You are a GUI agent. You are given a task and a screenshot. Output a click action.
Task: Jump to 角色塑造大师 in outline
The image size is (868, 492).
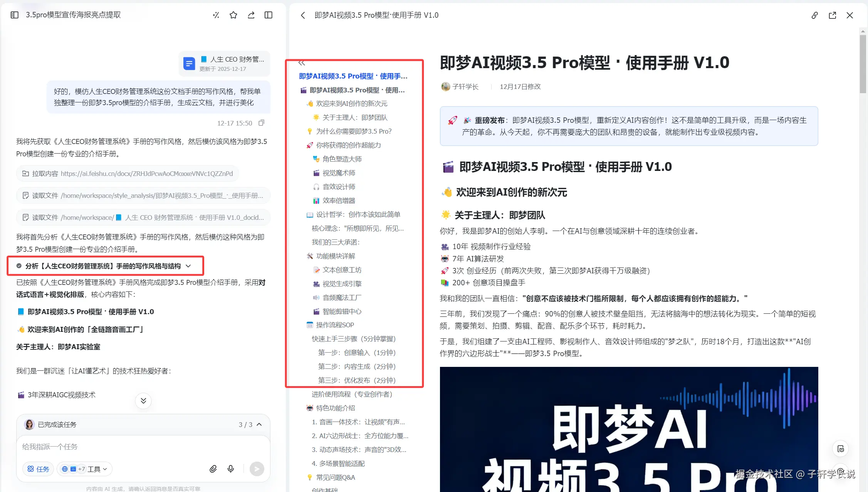(x=342, y=159)
